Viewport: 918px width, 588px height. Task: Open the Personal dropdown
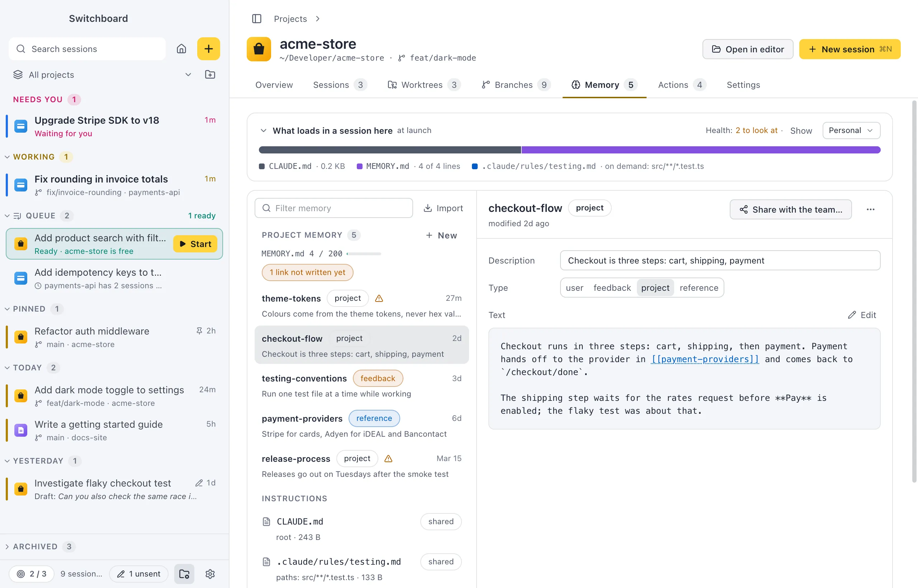851,130
